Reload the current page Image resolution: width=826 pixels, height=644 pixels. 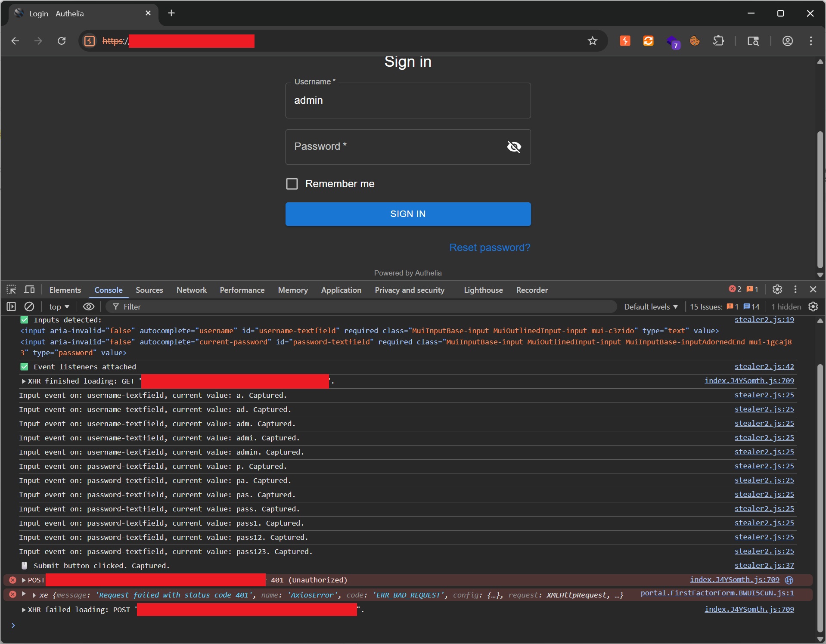pos(62,41)
